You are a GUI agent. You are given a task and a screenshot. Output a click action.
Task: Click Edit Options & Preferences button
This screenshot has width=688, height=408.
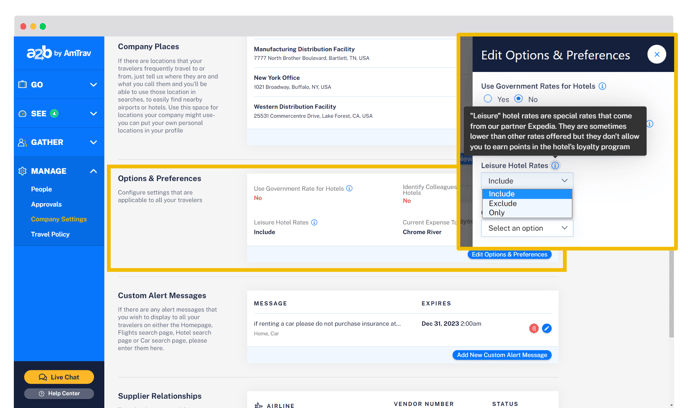509,254
